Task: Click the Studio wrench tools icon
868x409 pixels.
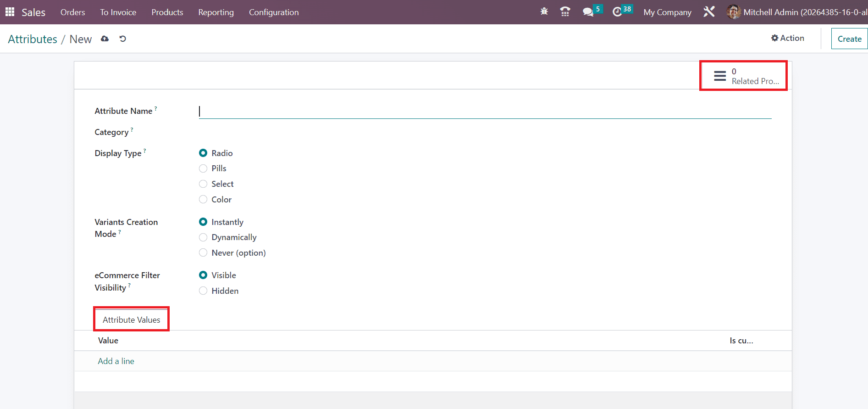Action: tap(709, 12)
